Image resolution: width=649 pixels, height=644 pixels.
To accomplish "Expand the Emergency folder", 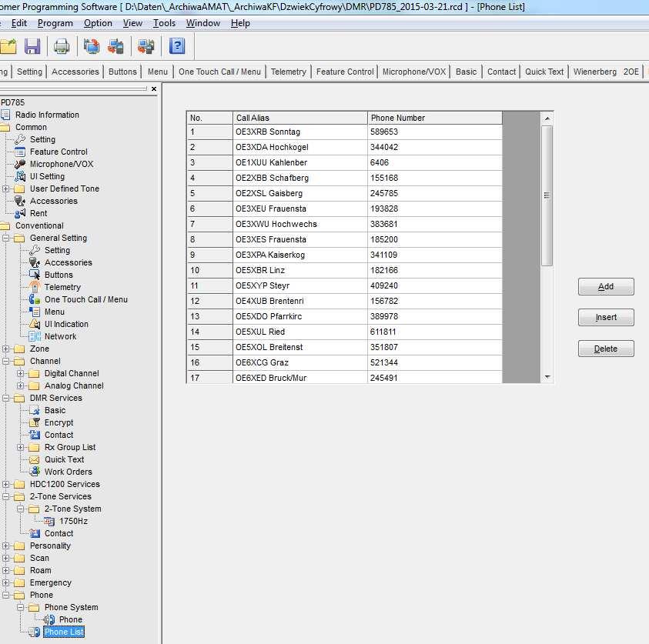I will [x=6, y=582].
